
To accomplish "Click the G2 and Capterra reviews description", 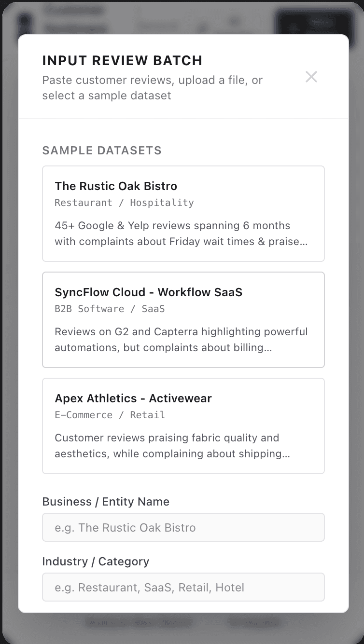I will pos(181,340).
